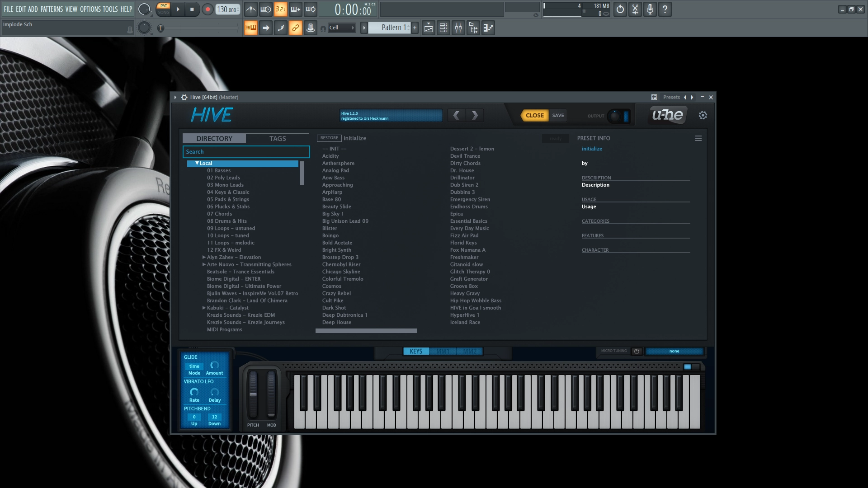
Task: Toggle glide Mode time switch
Action: (x=194, y=366)
